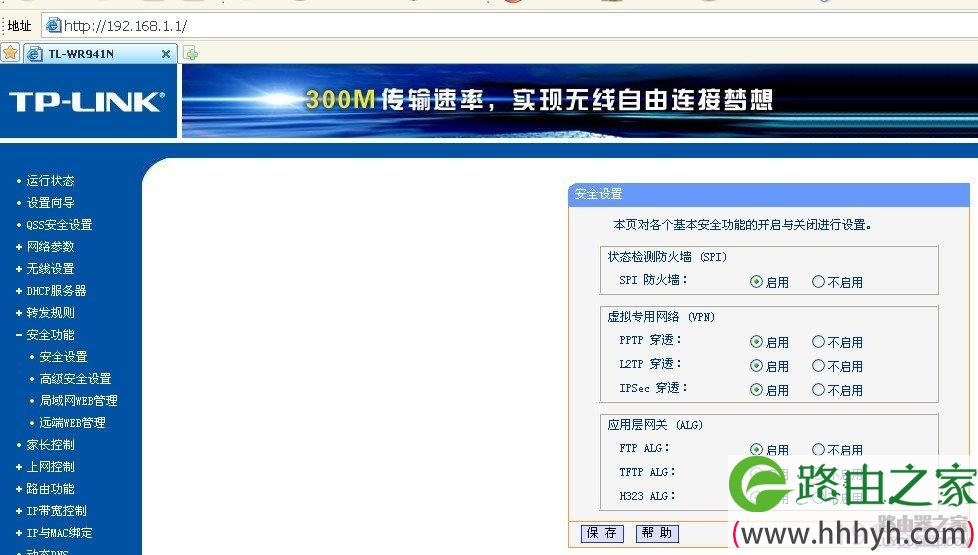
Task: Click the 帮助 button
Action: [x=657, y=533]
